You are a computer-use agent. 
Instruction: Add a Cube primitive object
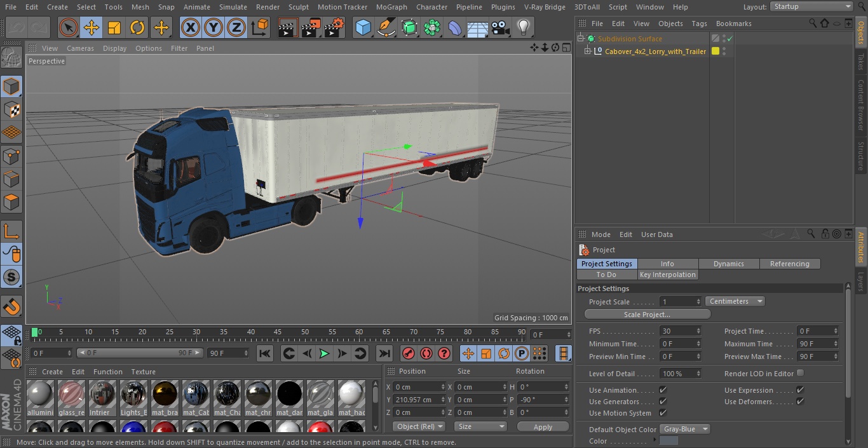click(x=363, y=27)
